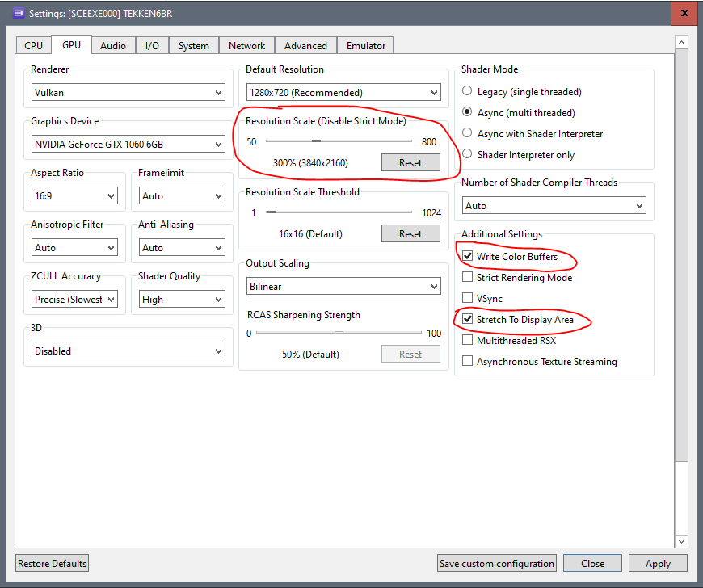Image resolution: width=703 pixels, height=588 pixels.
Task: Click the scrollbar down arrow
Action: click(681, 541)
